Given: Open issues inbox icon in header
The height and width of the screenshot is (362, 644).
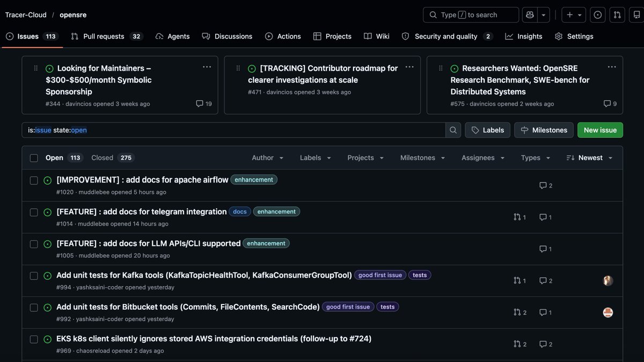Looking at the screenshot, I should click(x=598, y=15).
